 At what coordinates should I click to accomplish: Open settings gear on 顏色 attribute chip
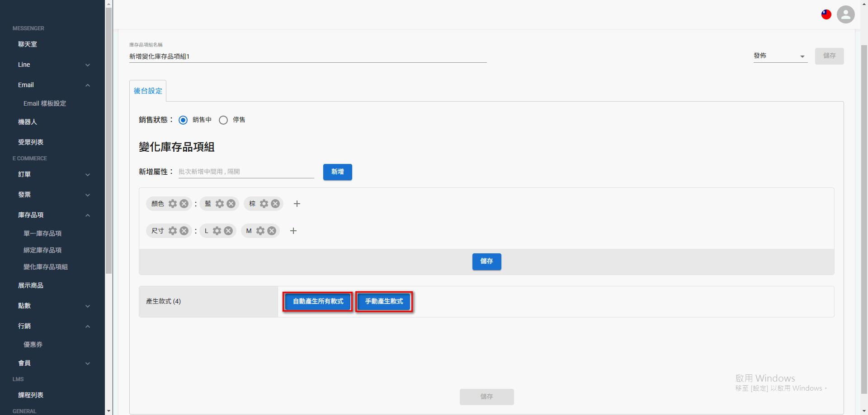173,204
